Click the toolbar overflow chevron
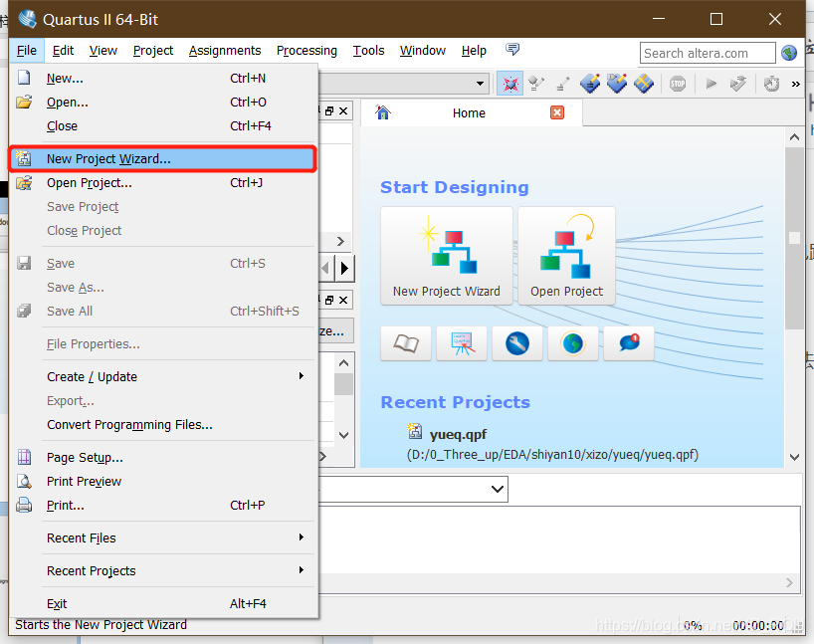Screen dimensions: 814x644 [795, 85]
